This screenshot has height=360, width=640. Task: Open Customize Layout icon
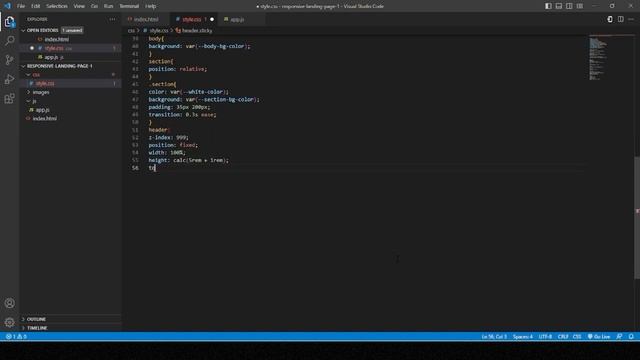580,6
